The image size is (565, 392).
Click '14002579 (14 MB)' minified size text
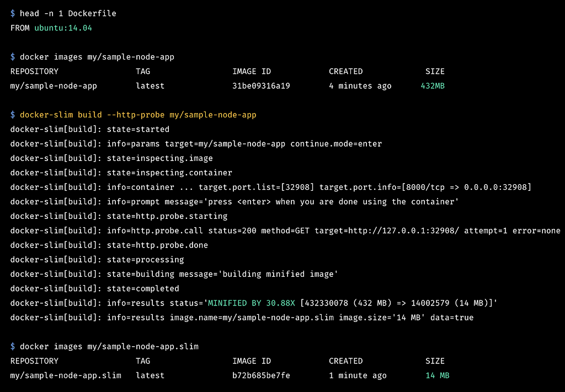[449, 303]
